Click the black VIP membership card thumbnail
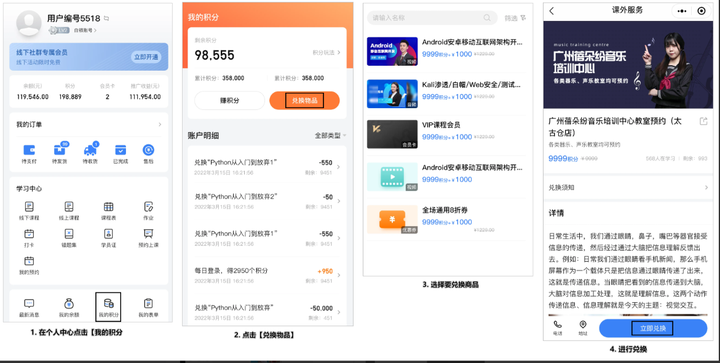This screenshot has width=720, height=363. pos(392,134)
